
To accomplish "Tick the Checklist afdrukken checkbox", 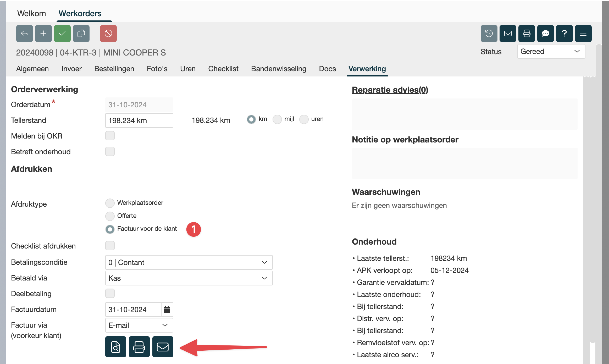I will 110,246.
